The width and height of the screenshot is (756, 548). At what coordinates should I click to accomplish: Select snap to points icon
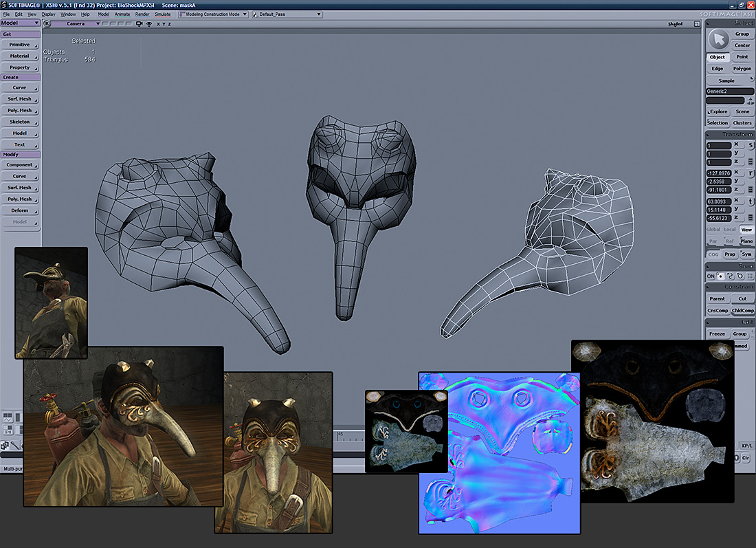click(x=720, y=276)
